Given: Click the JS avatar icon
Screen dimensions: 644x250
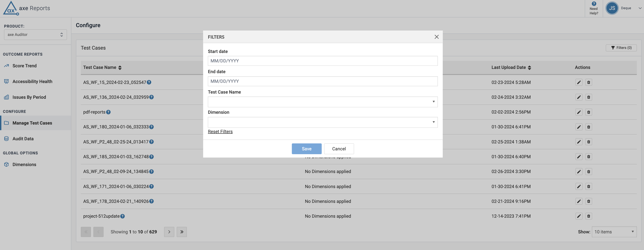Looking at the screenshot, I should 612,8.
